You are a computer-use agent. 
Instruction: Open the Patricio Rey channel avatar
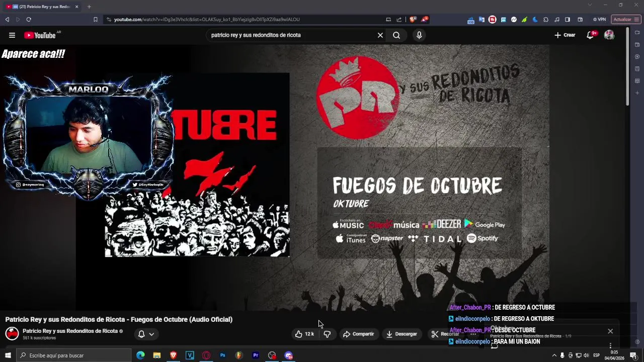pyautogui.click(x=12, y=333)
